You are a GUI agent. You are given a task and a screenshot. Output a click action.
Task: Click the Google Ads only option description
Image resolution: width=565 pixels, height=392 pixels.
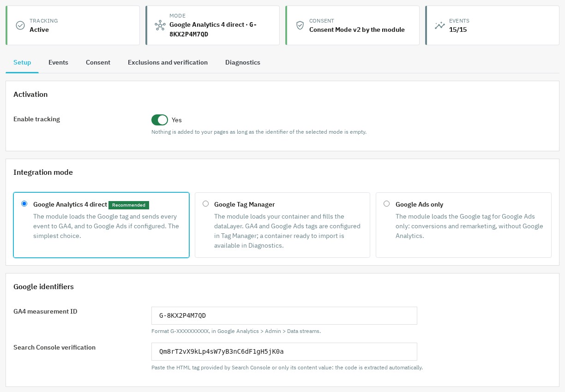click(x=469, y=226)
